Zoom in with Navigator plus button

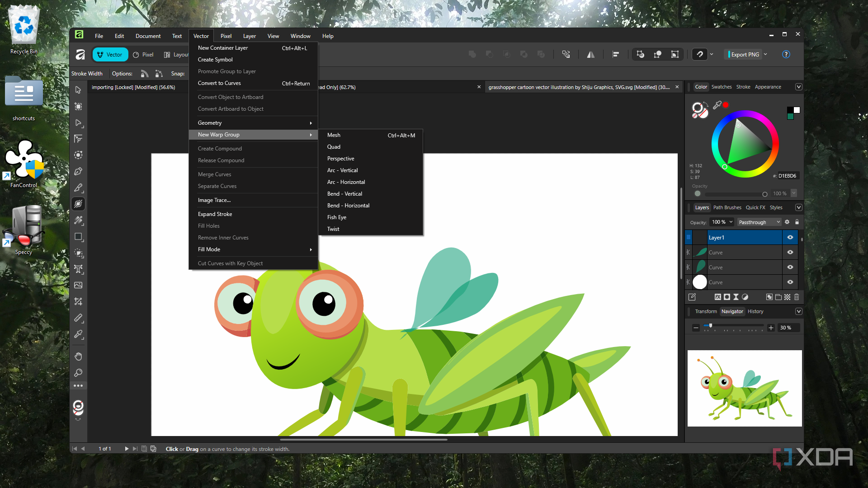click(771, 328)
